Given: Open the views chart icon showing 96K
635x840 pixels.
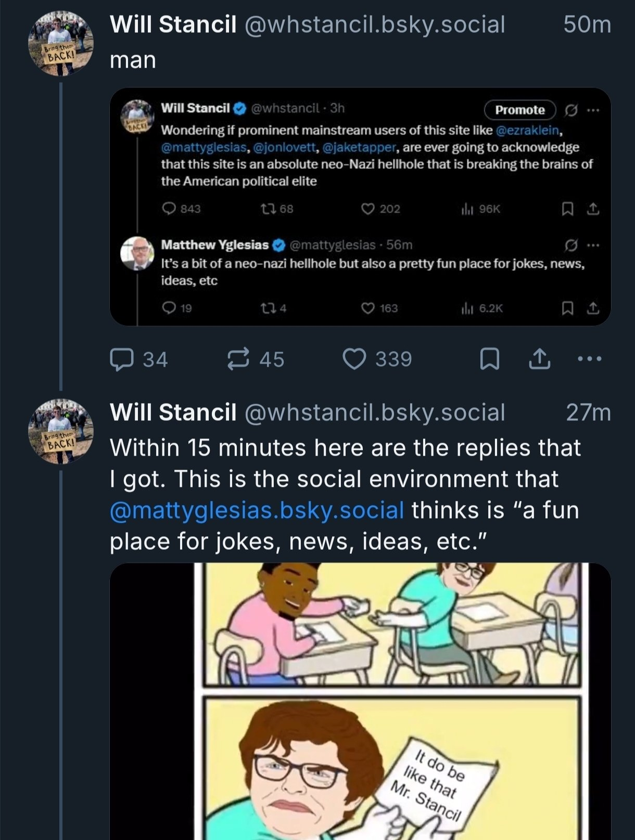Looking at the screenshot, I should [x=467, y=209].
